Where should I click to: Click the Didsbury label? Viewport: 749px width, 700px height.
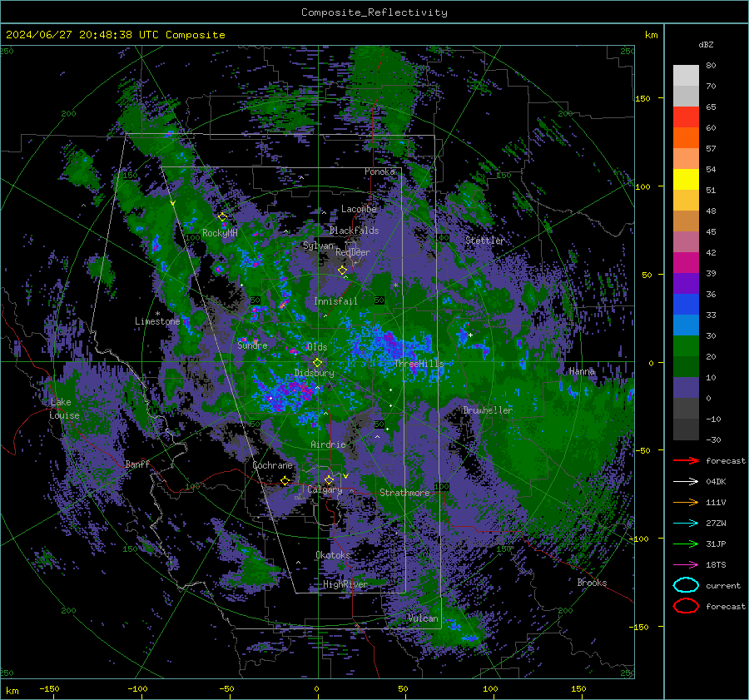point(314,373)
